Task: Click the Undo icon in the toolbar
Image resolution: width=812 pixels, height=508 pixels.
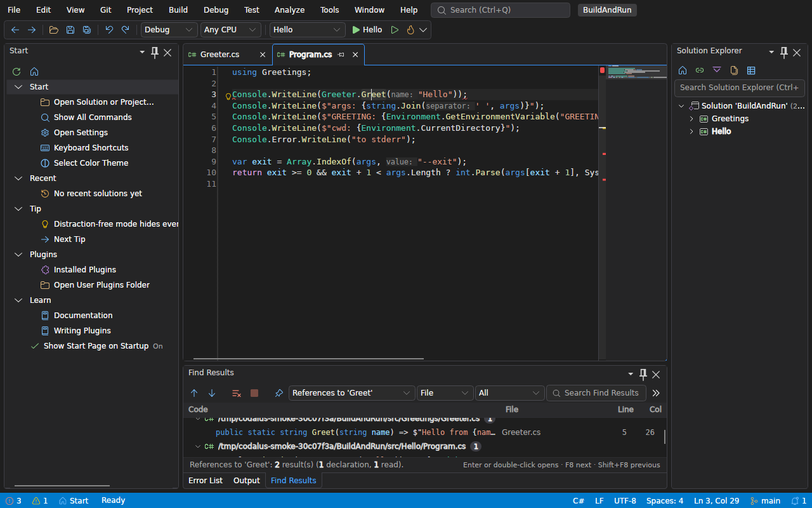Action: [x=109, y=30]
